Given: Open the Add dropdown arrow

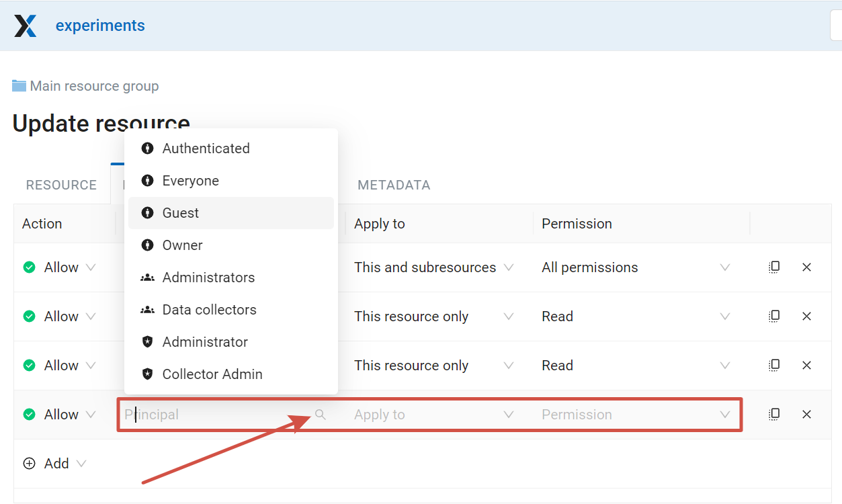Looking at the screenshot, I should (81, 464).
